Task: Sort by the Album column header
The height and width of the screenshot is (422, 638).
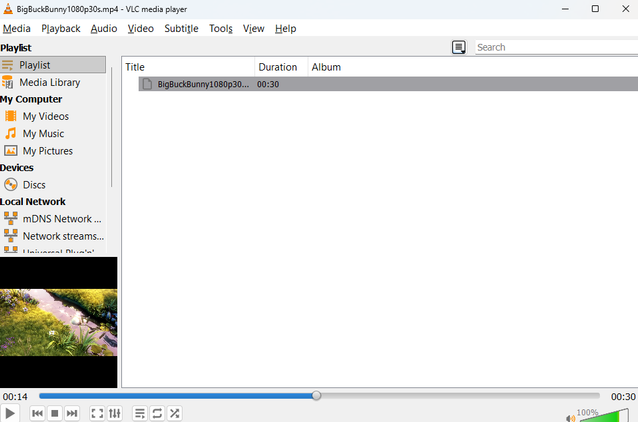Action: [x=473, y=67]
